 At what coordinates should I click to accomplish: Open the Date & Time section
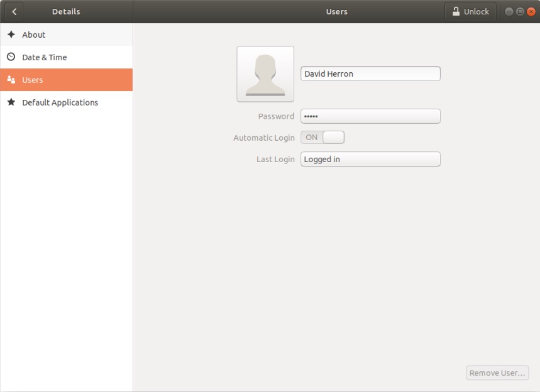click(67, 57)
